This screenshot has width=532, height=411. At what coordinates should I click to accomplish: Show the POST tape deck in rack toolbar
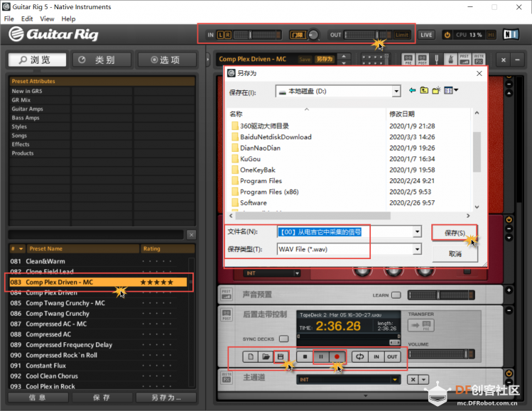pos(423,60)
